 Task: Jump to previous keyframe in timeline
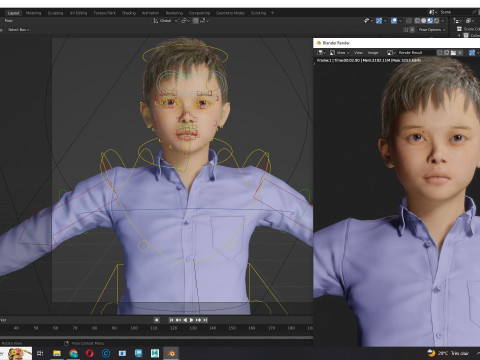[x=178, y=320]
